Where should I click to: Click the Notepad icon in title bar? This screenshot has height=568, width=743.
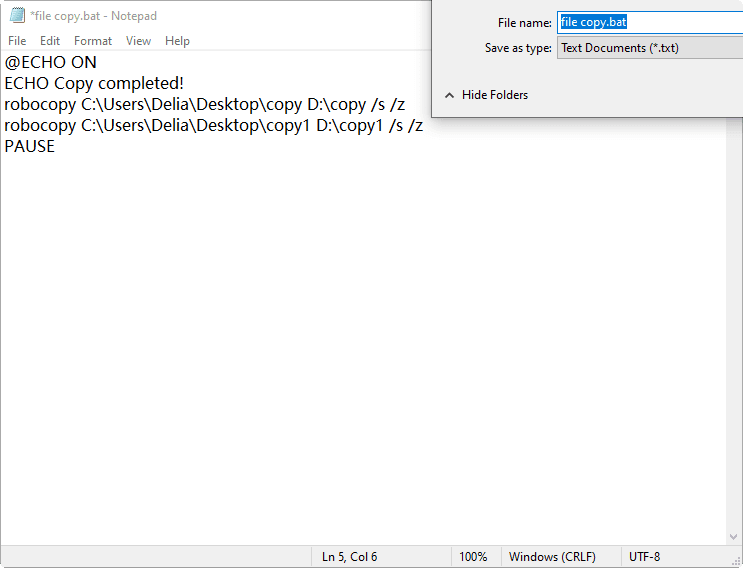coord(16,16)
